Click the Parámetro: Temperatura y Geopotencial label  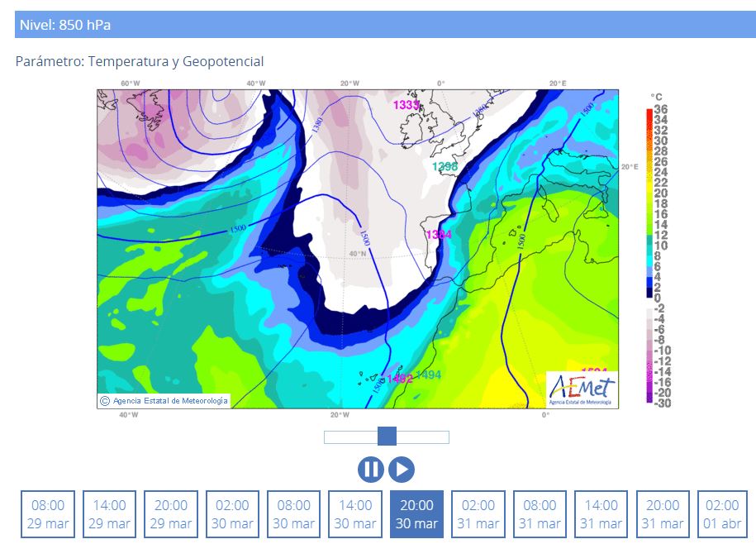[140, 62]
